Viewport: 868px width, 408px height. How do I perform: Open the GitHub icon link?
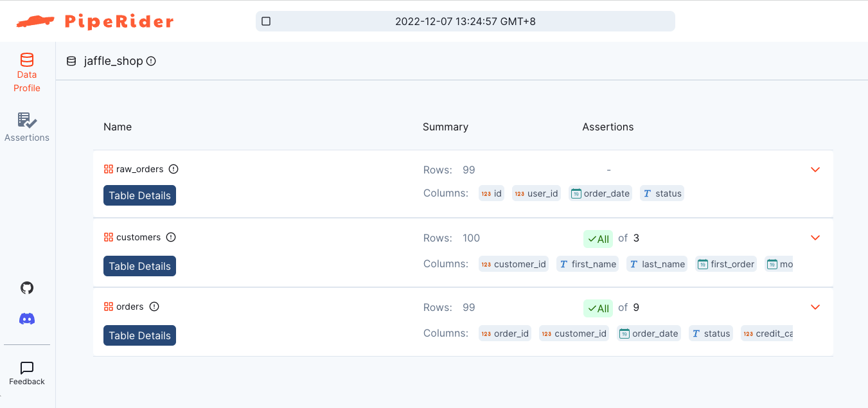[x=27, y=288]
